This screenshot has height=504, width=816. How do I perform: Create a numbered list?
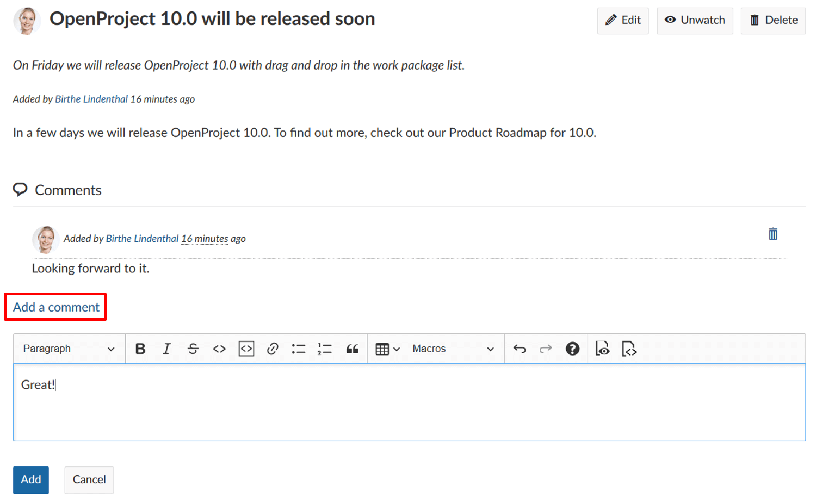[x=325, y=349]
